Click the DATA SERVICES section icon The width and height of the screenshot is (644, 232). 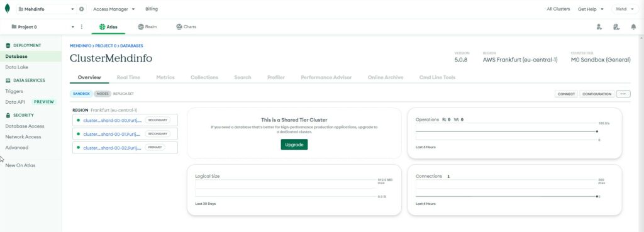pos(8,80)
